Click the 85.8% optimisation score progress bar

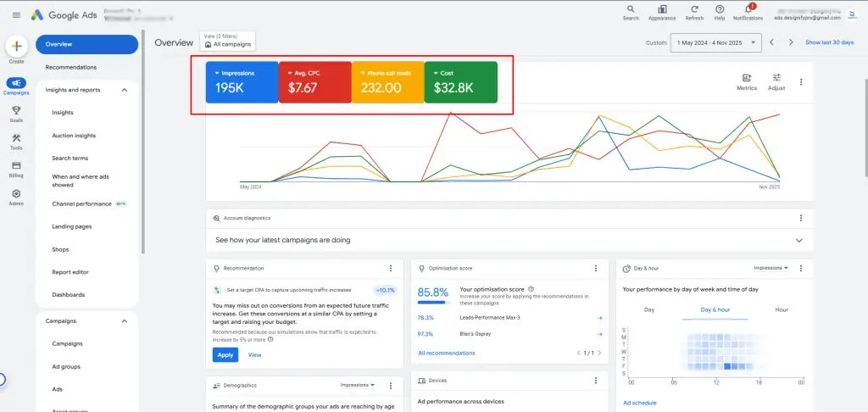point(431,303)
